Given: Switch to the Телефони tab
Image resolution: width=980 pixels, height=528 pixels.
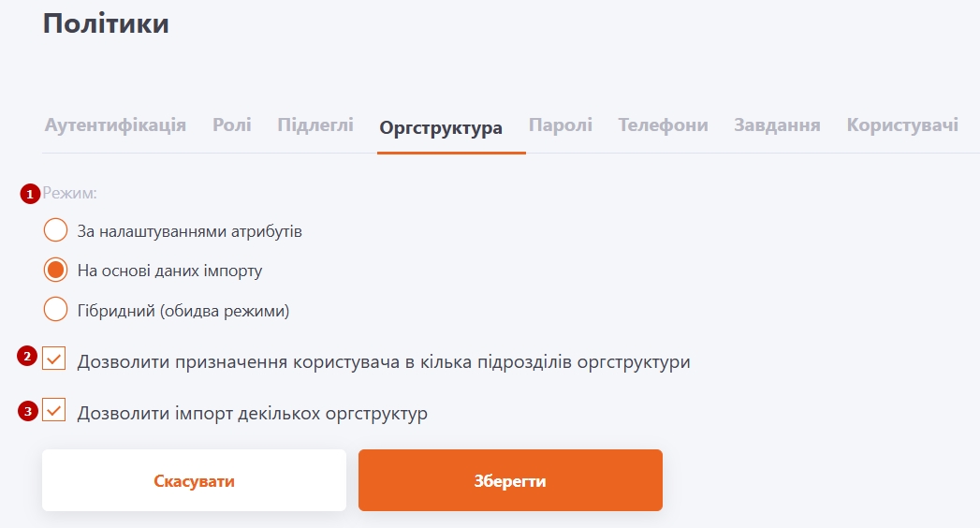Looking at the screenshot, I should (663, 125).
